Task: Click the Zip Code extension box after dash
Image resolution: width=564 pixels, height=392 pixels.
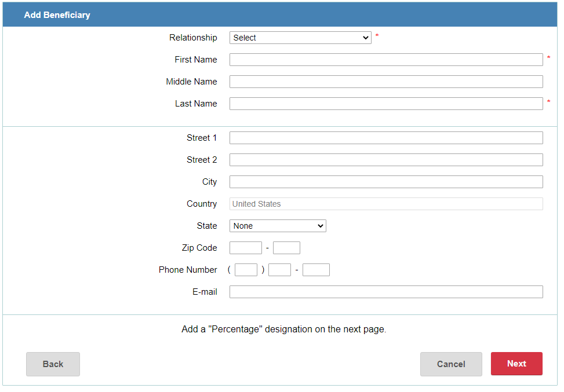Action: click(x=286, y=248)
